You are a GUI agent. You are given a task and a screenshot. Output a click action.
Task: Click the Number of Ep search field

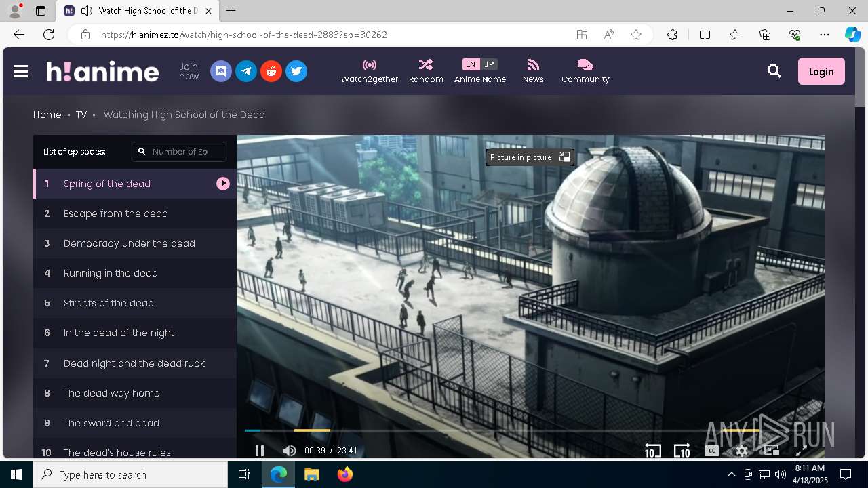point(179,152)
